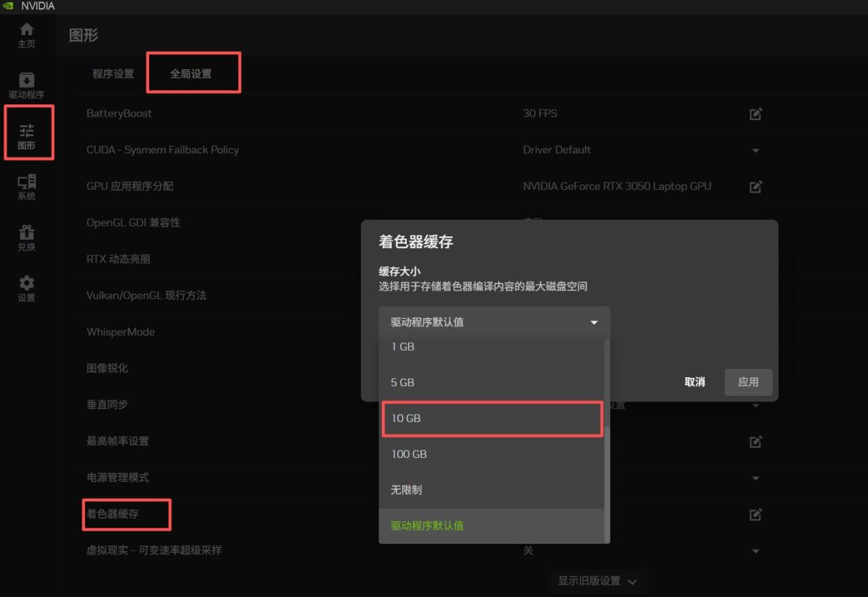Select the 垂直同步 label

[x=107, y=404]
